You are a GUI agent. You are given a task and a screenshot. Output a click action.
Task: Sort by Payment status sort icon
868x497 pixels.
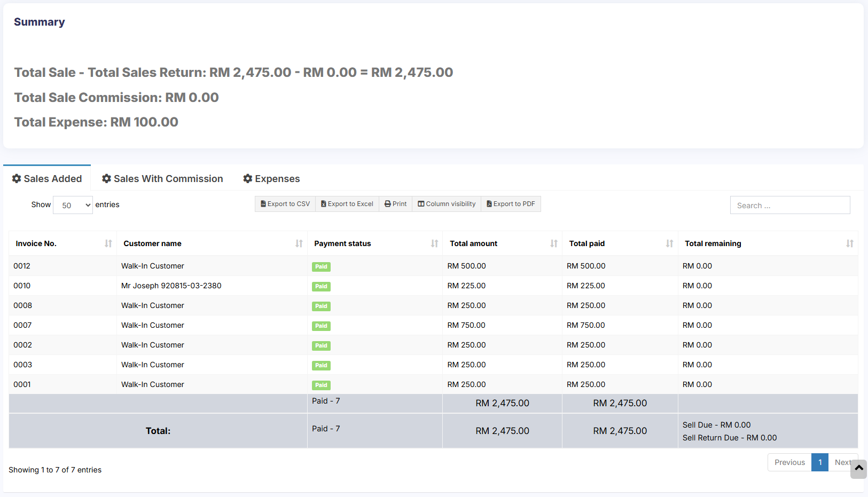434,243
